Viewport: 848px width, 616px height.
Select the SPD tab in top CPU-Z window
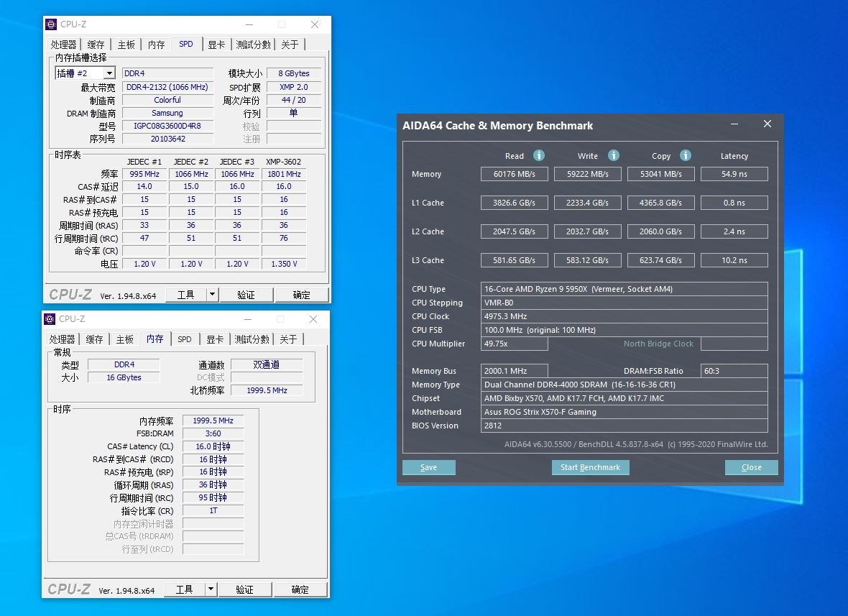point(186,44)
